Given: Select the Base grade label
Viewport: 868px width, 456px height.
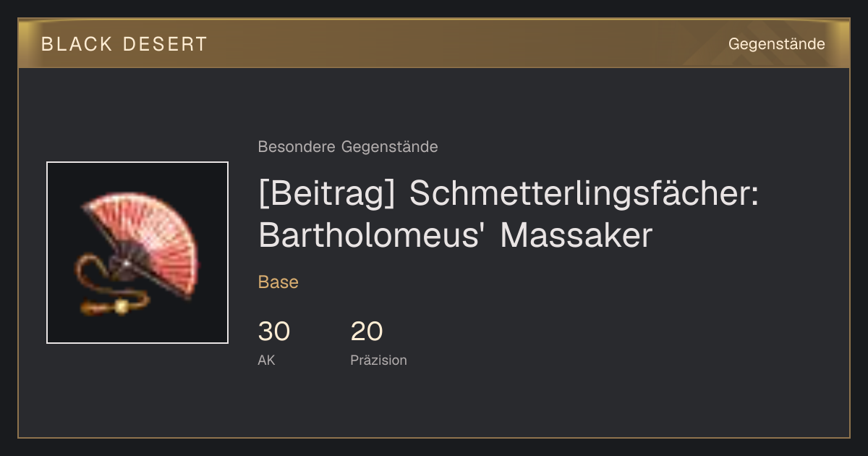Looking at the screenshot, I should pos(278,282).
